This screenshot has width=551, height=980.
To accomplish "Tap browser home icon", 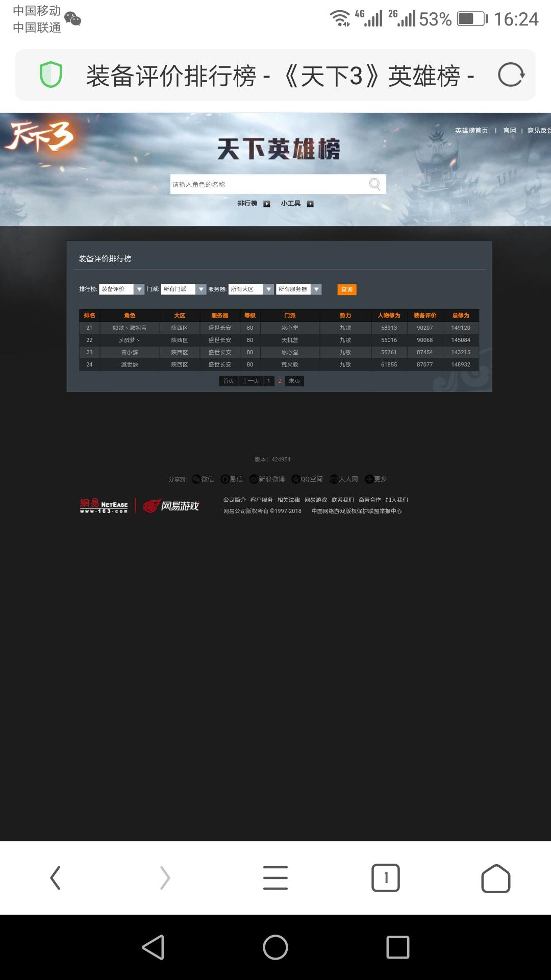I will [496, 878].
